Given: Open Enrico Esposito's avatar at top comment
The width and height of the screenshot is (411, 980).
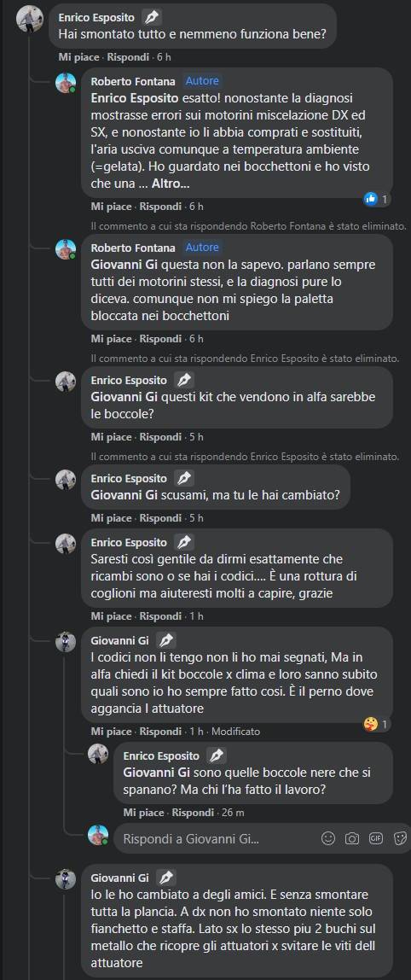Looking at the screenshot, I should 29,20.
